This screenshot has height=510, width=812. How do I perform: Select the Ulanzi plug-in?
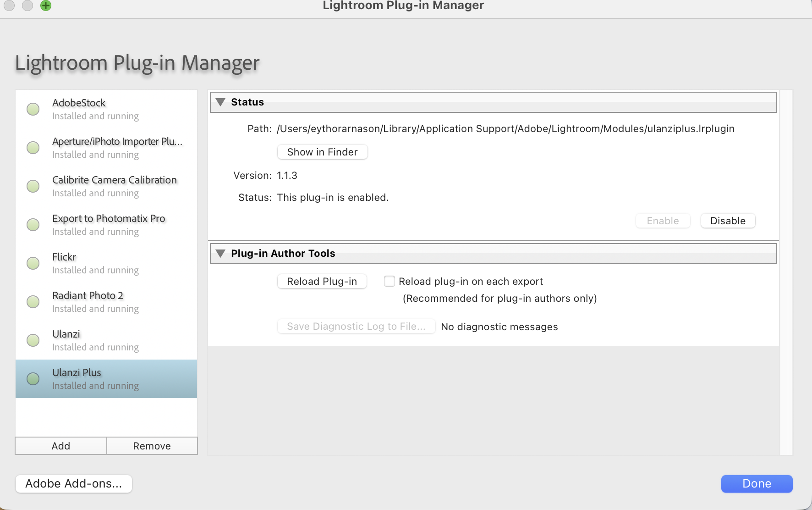click(106, 340)
